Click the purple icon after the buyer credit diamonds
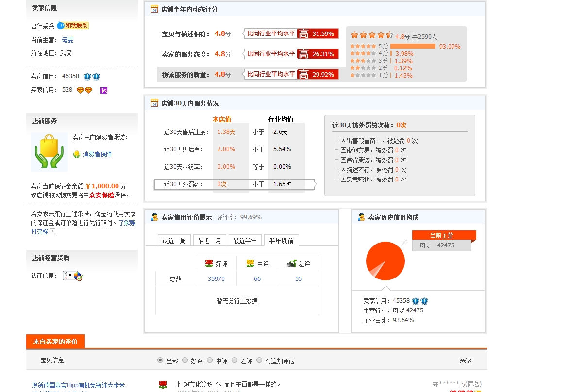This screenshot has width=569, height=392. pyautogui.click(x=103, y=90)
